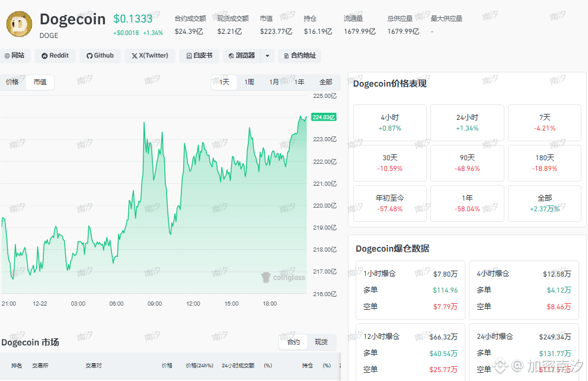Select the 1月 time range
Screen dimensions: 588x381
coord(274,82)
